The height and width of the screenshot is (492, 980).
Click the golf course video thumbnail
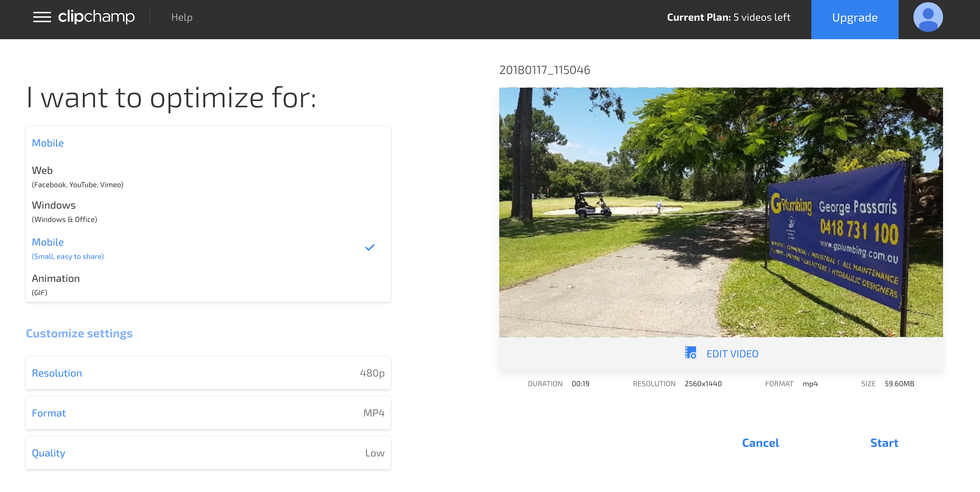click(720, 212)
